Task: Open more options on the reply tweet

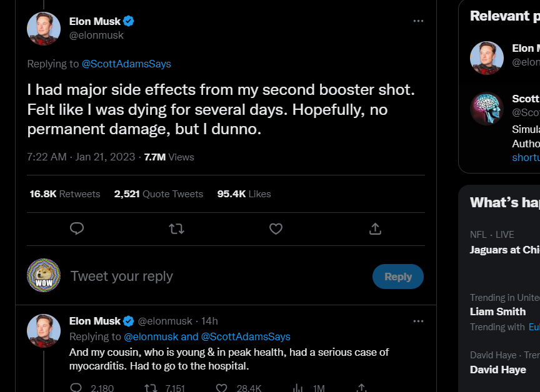Action: click(x=418, y=321)
